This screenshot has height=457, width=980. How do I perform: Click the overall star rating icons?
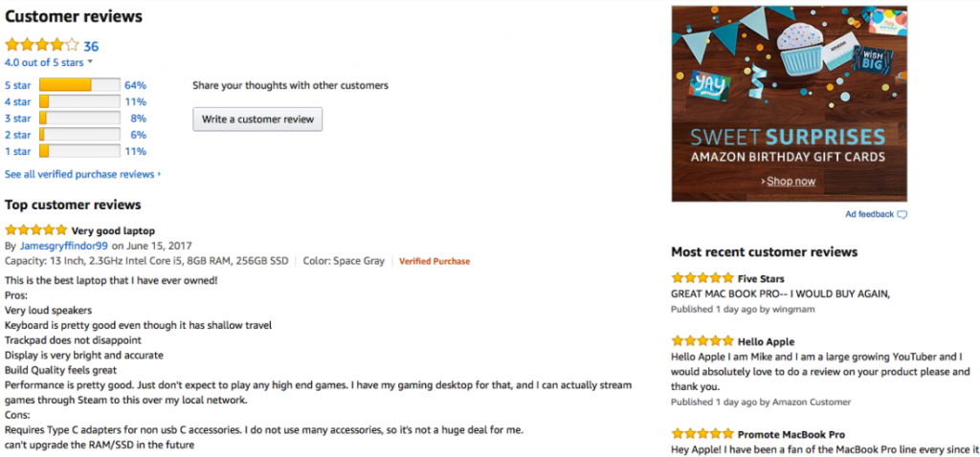click(42, 45)
